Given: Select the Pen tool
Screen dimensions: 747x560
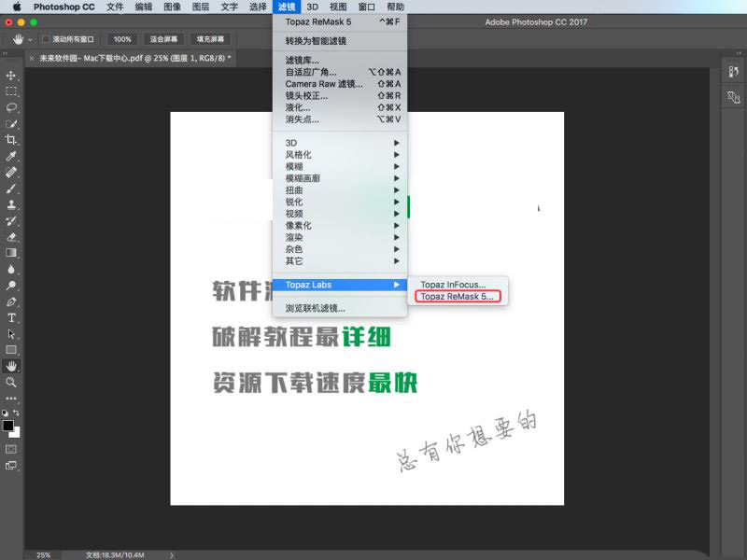Looking at the screenshot, I should 11,301.
